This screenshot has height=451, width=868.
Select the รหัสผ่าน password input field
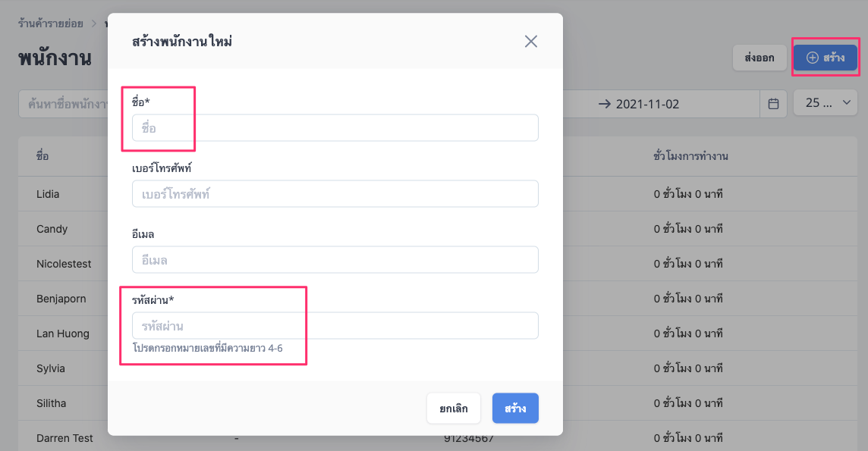coord(335,325)
